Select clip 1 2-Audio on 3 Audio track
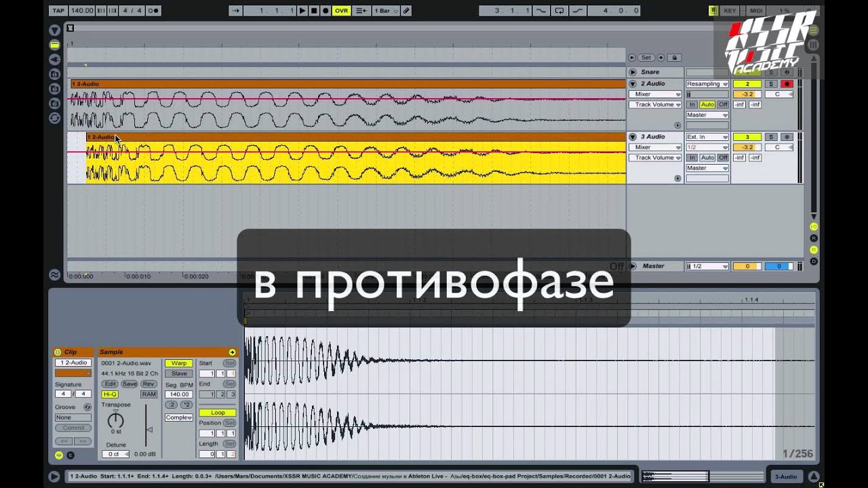The height and width of the screenshot is (488, 868). click(355, 137)
